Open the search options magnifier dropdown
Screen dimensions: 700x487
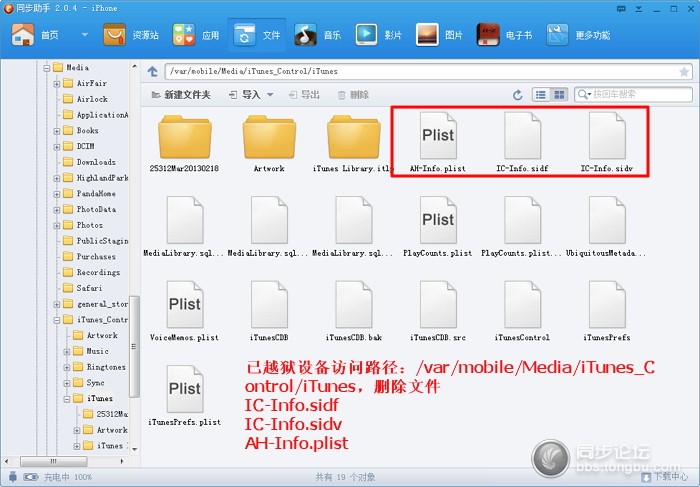point(584,94)
